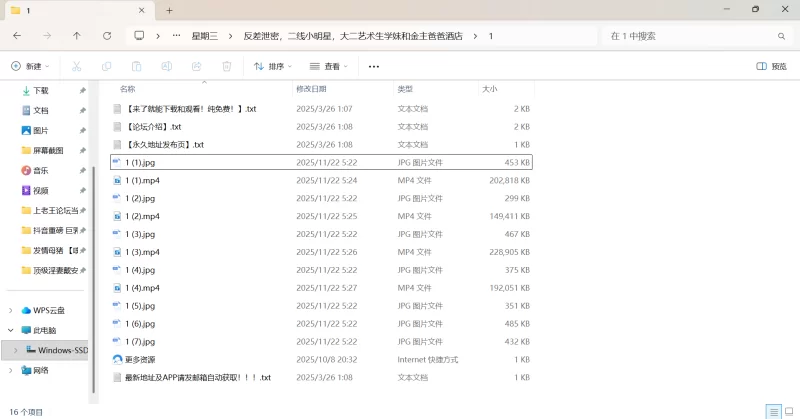Switch to details view in status bar
This screenshot has width=800, height=419.
coord(773,411)
